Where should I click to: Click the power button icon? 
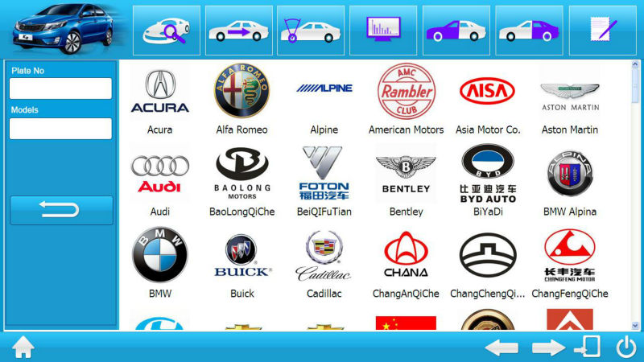[626, 347]
